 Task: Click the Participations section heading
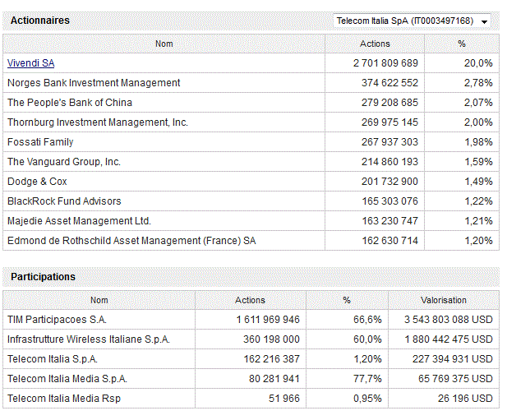(x=43, y=277)
